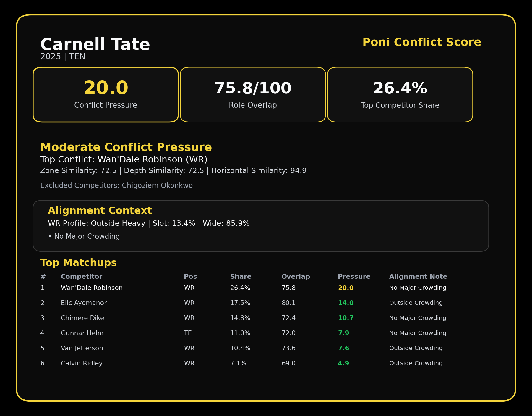The height and width of the screenshot is (416, 532).
Task: Click the "17.5%" share value
Action: tap(240, 303)
